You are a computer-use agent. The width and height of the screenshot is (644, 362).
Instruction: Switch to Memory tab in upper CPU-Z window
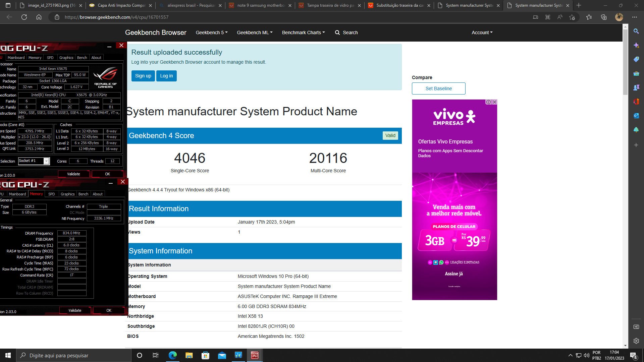pos(35,58)
